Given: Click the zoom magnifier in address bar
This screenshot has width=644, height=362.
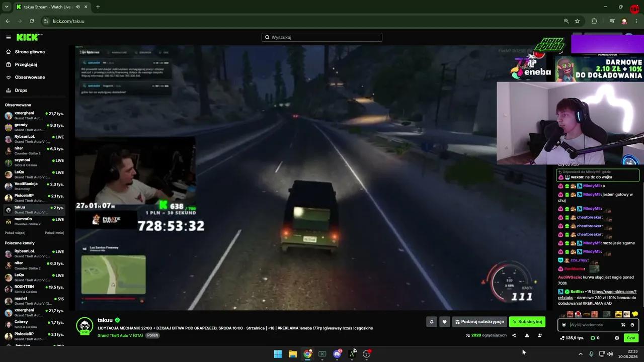Looking at the screenshot, I should [x=566, y=21].
